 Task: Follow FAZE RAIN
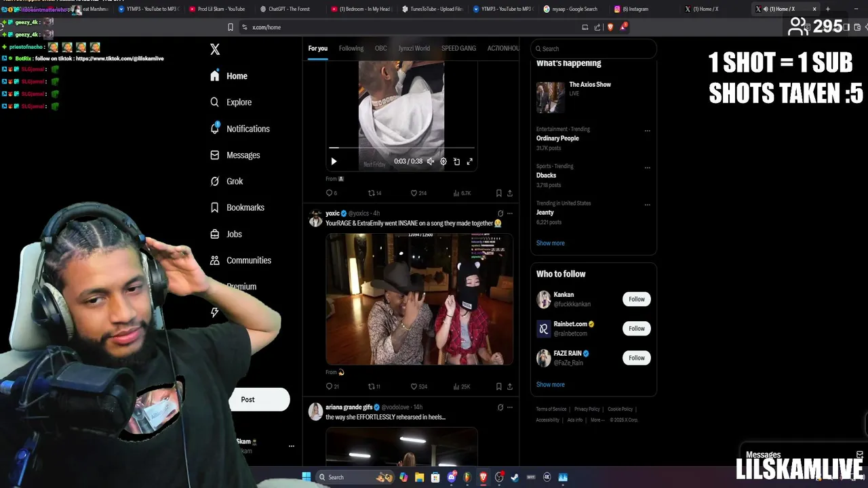(636, 358)
